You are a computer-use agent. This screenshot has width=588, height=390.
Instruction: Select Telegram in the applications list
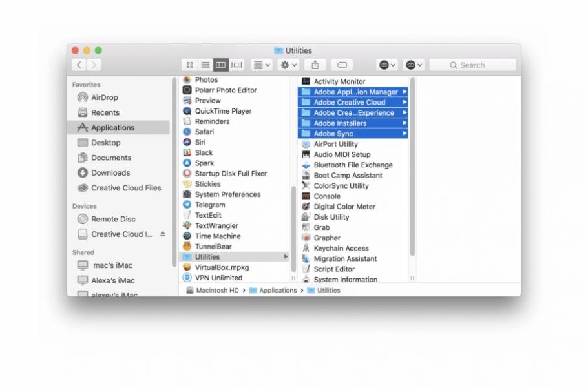tap(235, 205)
